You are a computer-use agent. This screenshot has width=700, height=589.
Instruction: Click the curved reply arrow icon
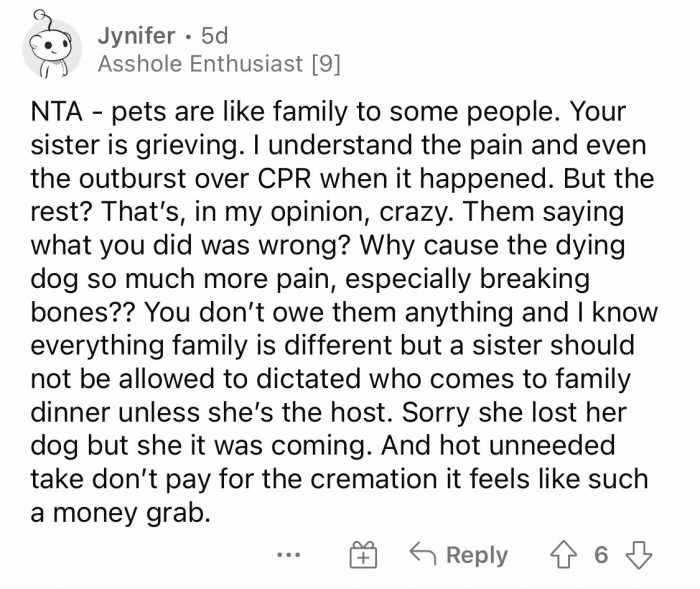425,555
